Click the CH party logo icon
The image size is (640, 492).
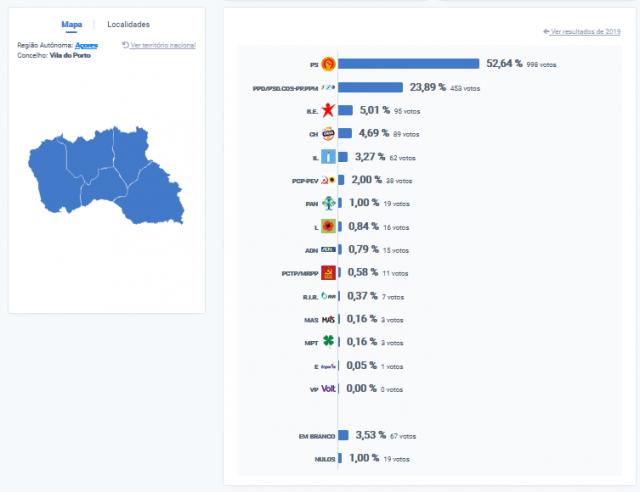[x=328, y=133]
